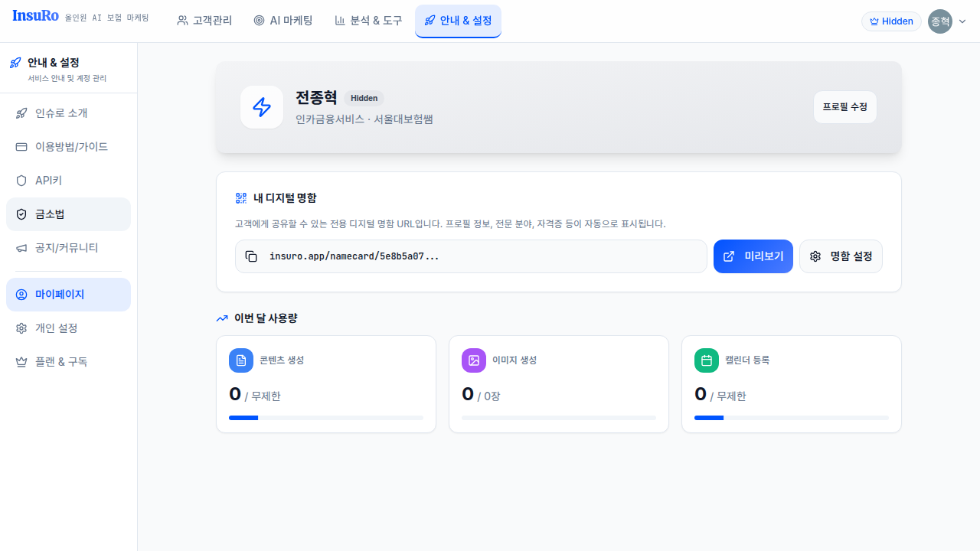Select the 안내 & 설정 tab
This screenshot has height=551, width=980.
click(458, 21)
